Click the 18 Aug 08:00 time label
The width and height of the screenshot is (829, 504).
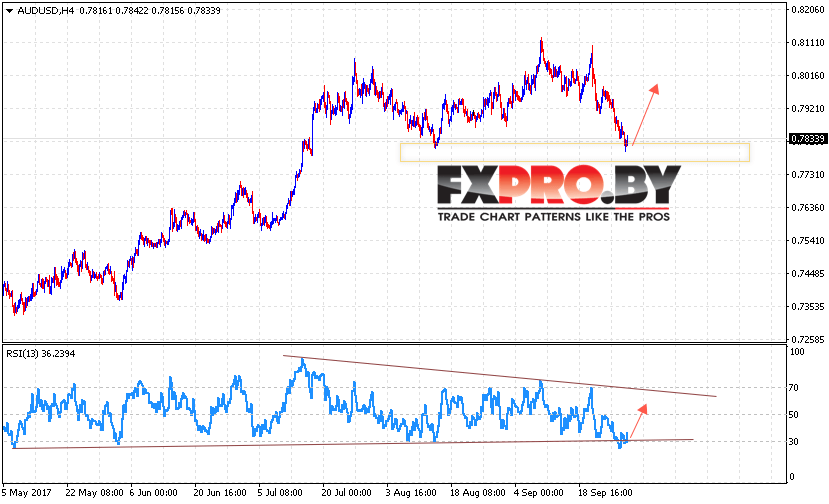[478, 493]
